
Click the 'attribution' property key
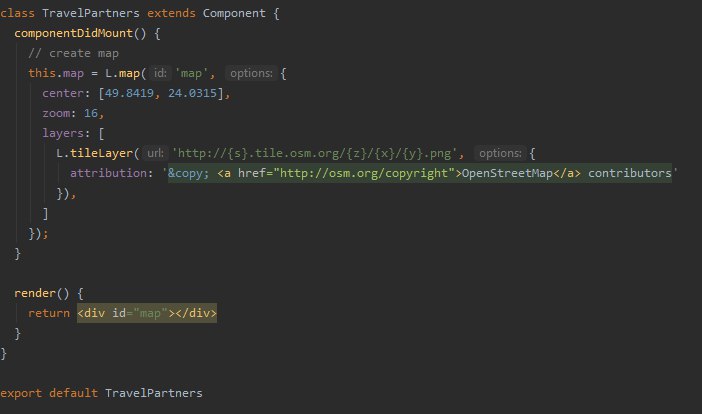coord(108,173)
